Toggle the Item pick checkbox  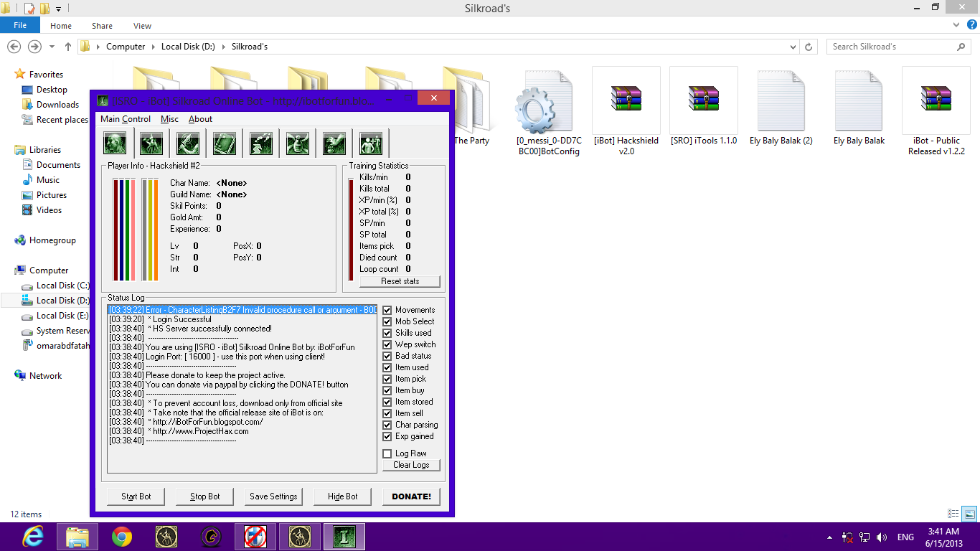[387, 379]
